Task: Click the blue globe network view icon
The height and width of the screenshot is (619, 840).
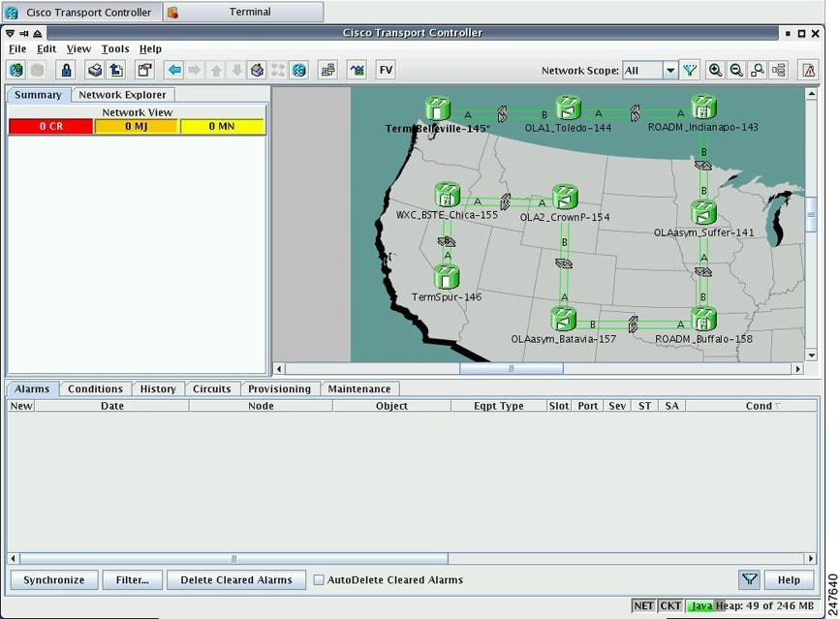Action: [299, 70]
